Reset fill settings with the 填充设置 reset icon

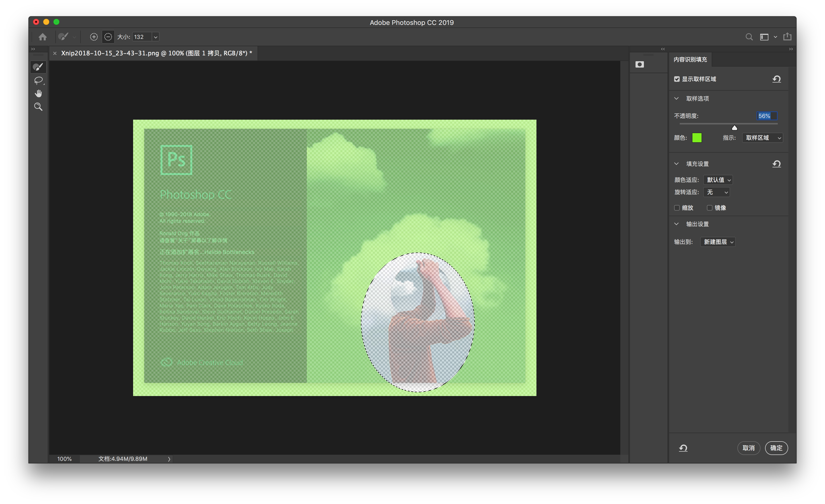pos(776,164)
